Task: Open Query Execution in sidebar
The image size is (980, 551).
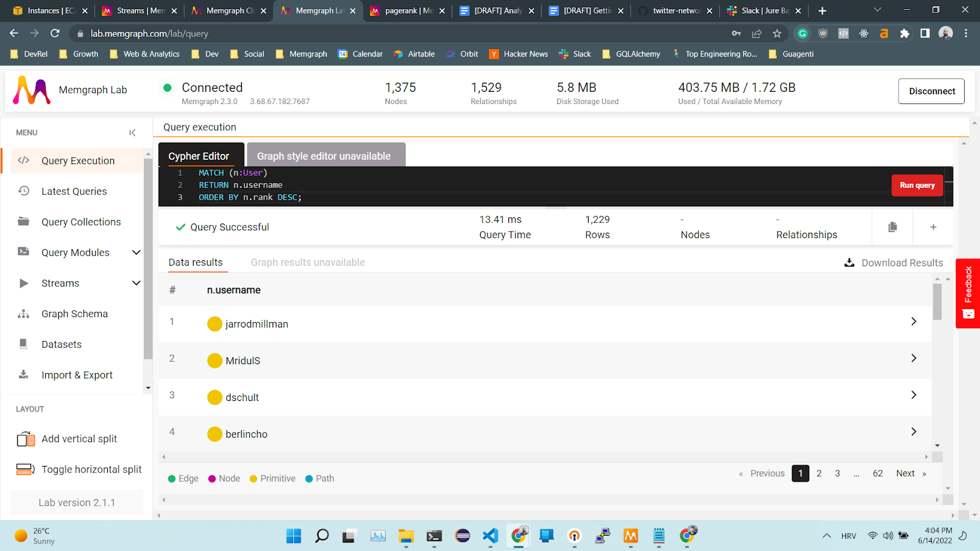Action: (x=77, y=160)
